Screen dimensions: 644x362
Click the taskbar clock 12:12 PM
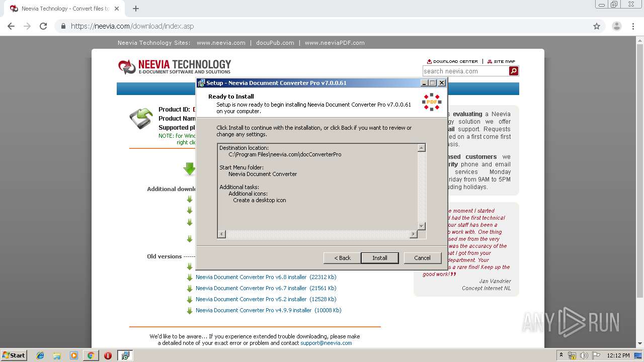[618, 355]
